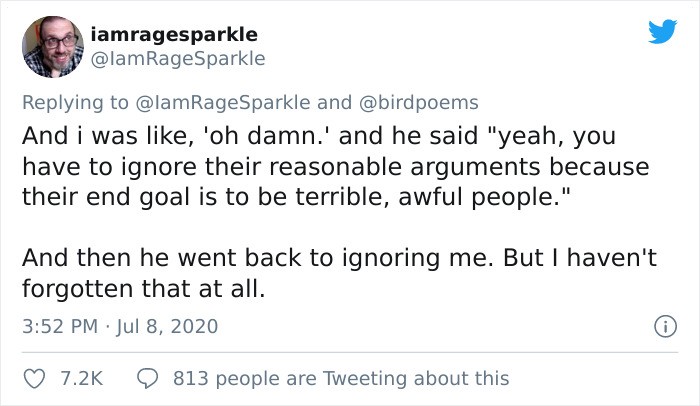Open the tweet info circle icon
The width and height of the screenshot is (700, 406).
(x=660, y=326)
